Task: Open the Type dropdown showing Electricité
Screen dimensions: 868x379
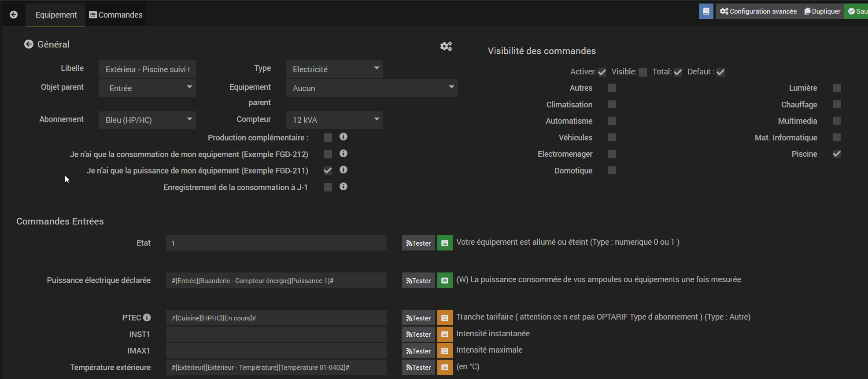Action: pyautogui.click(x=335, y=69)
